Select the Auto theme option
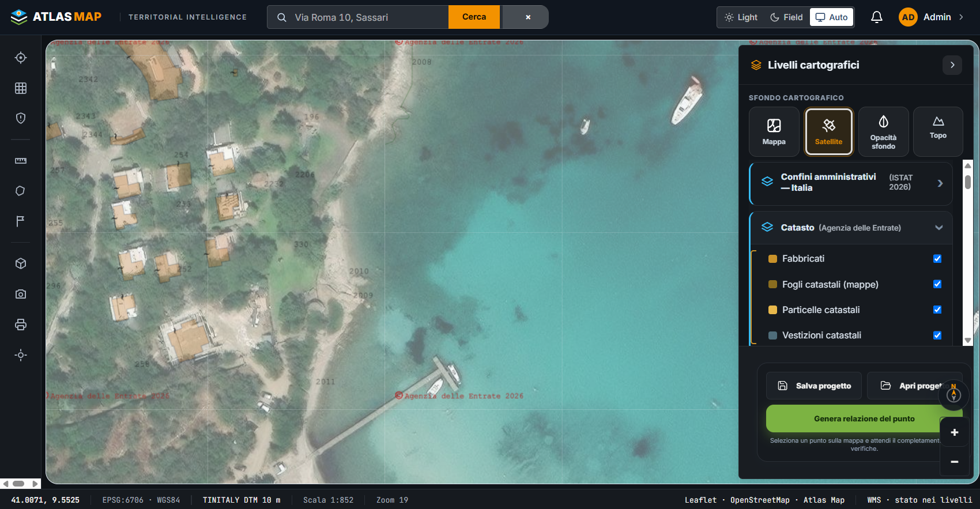 point(831,17)
